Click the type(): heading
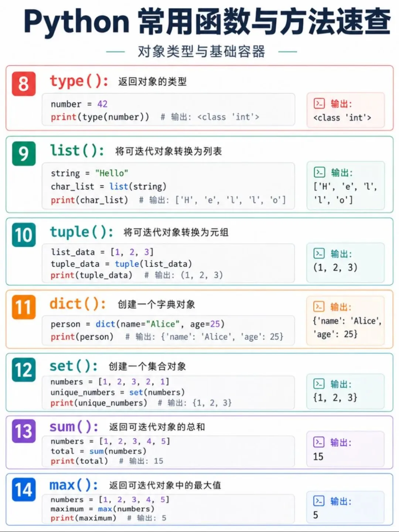 pos(79,81)
